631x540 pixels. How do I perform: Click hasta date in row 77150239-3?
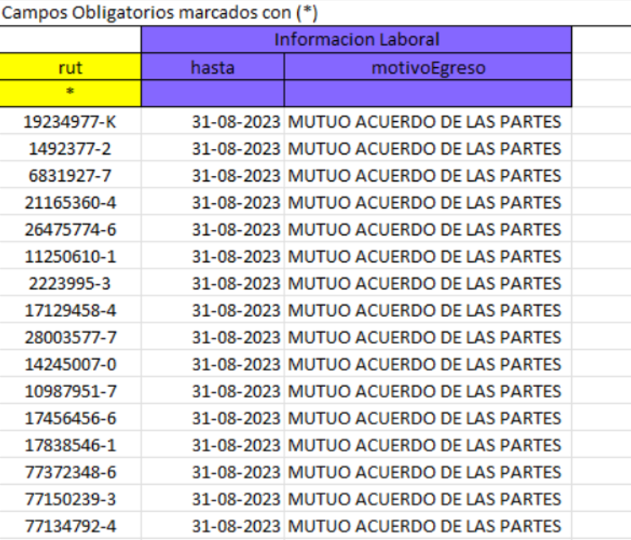pos(213,499)
